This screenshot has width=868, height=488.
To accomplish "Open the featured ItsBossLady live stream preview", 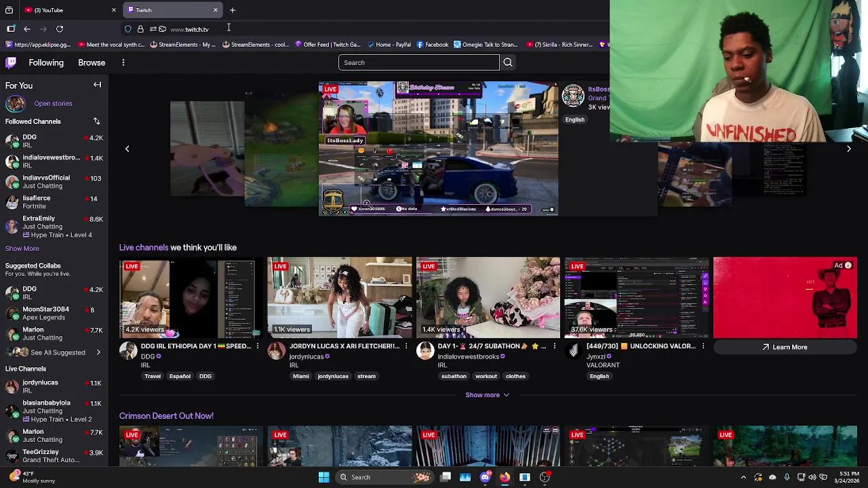I will pos(438,148).
